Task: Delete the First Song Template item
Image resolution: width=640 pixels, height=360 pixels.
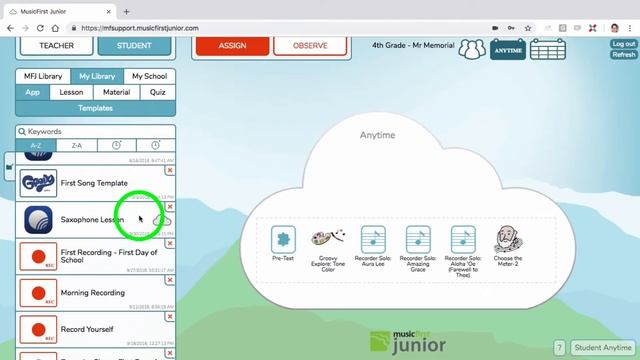Action: coord(170,170)
